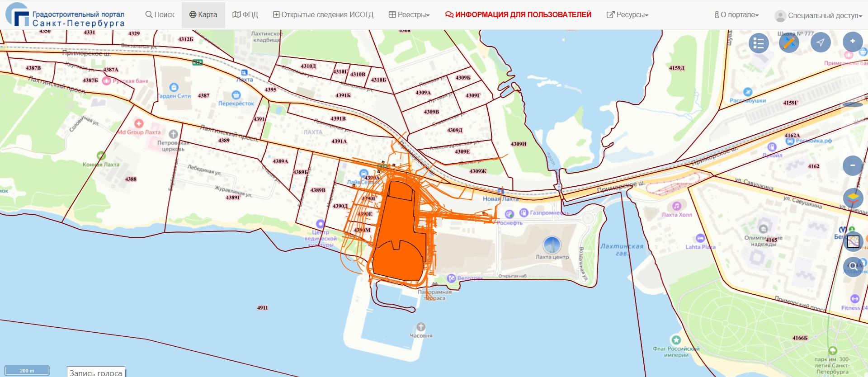Click quarter label 4159Г
868x377 pixels.
click(x=791, y=103)
